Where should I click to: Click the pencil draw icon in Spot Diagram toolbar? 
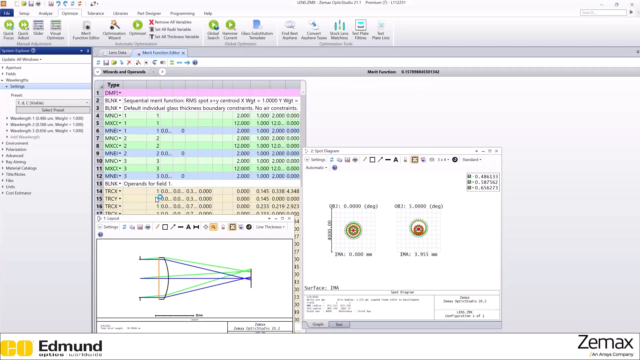[364, 160]
